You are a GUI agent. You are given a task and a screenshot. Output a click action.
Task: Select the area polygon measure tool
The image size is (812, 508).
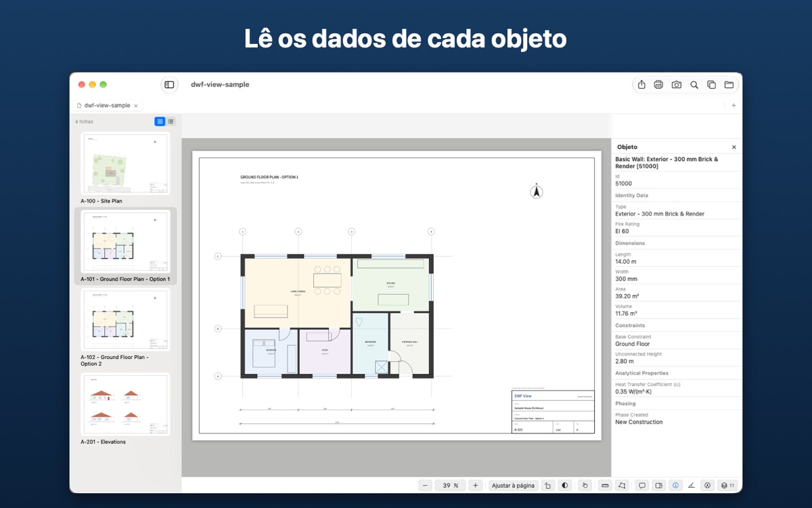622,485
